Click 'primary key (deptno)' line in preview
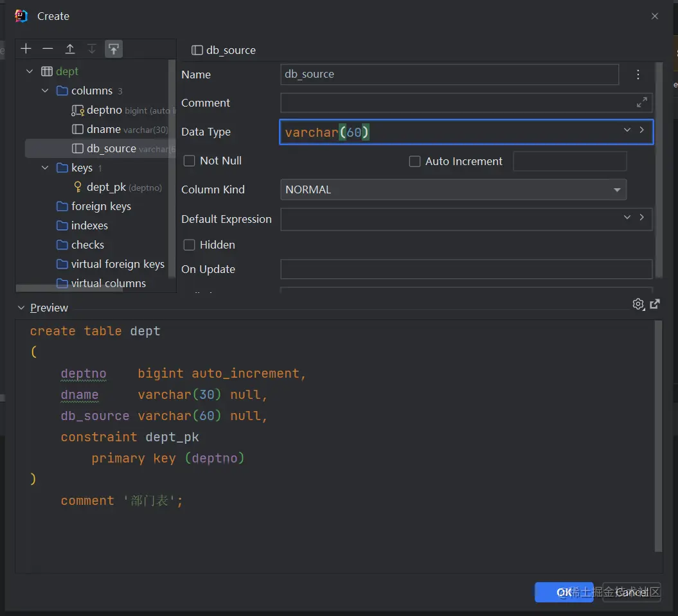The width and height of the screenshot is (678, 616). (168, 458)
